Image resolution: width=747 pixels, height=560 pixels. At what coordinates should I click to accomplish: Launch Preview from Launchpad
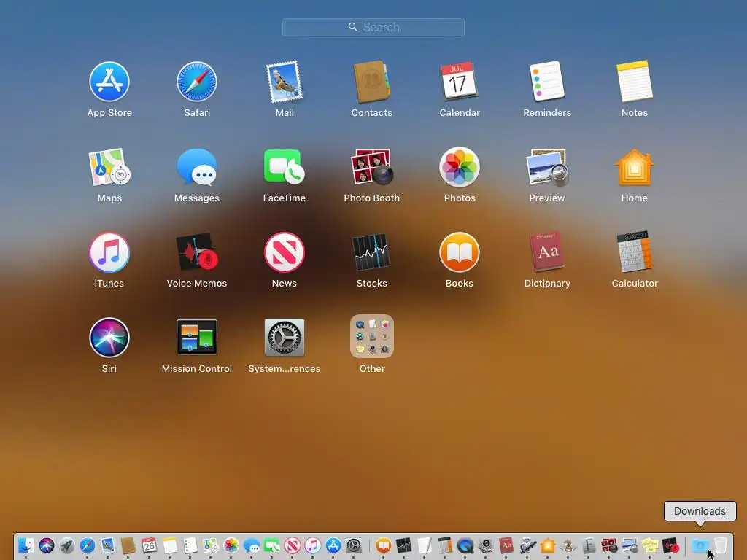(547, 167)
